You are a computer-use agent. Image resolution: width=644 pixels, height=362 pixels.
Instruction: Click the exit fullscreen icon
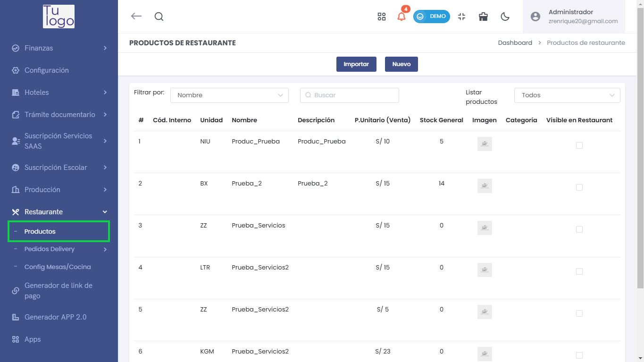461,17
